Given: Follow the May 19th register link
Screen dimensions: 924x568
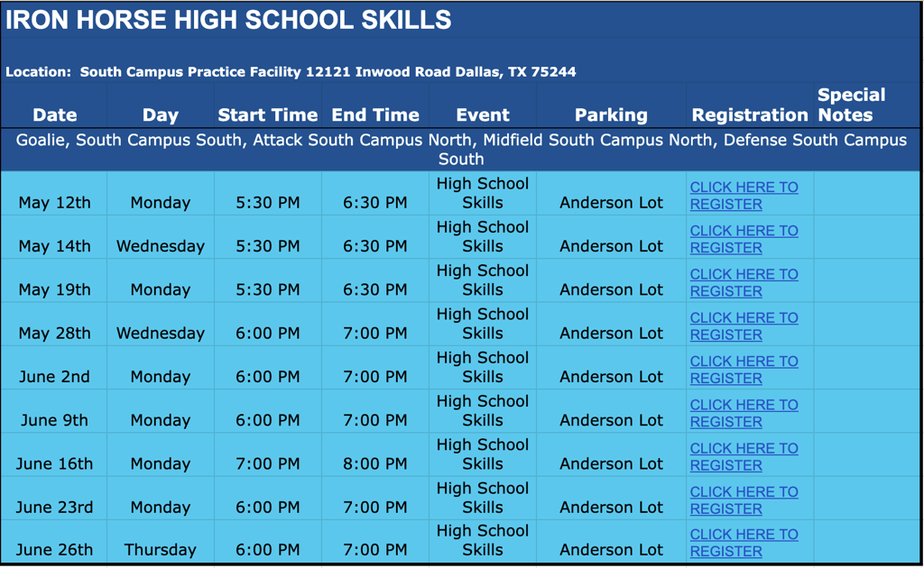Looking at the screenshot, I should coord(744,282).
